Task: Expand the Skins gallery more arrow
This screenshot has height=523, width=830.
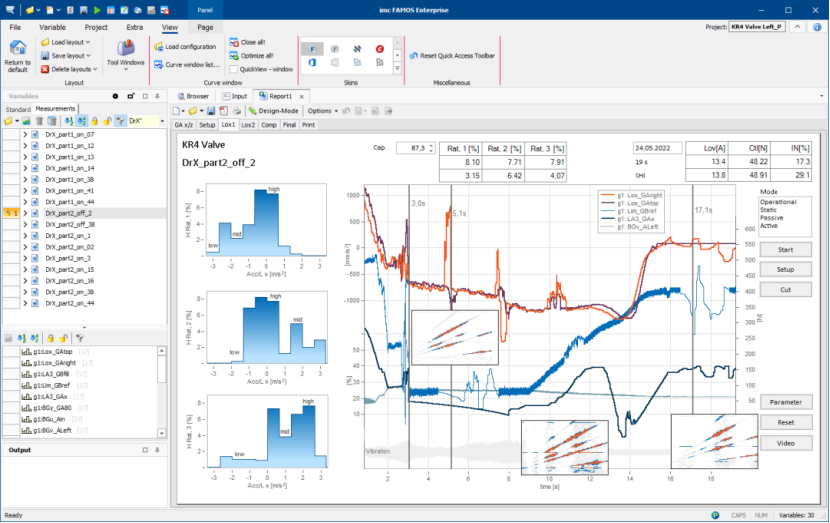Action: [x=397, y=69]
